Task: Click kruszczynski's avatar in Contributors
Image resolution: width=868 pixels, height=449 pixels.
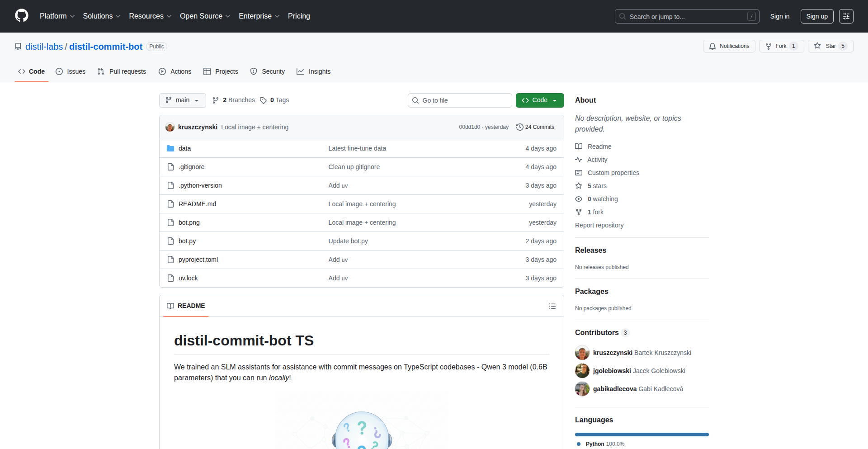Action: click(x=582, y=353)
